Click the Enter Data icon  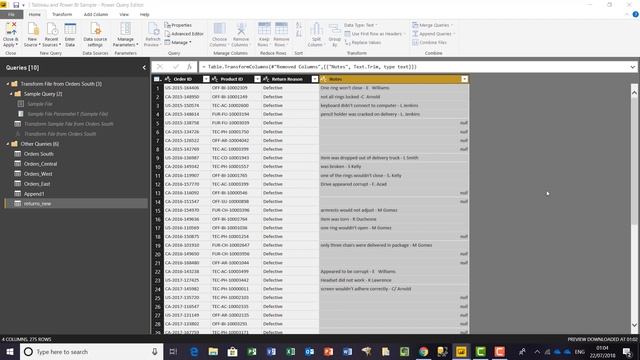[70, 34]
